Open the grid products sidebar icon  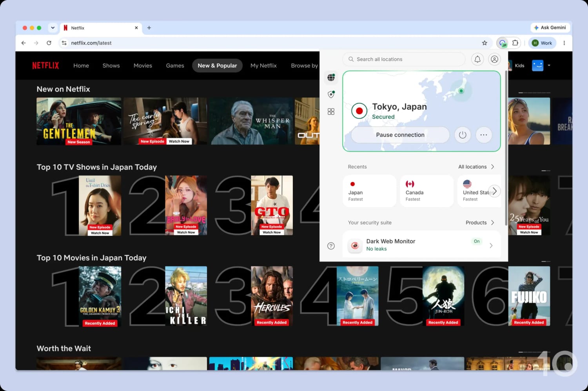pos(331,112)
